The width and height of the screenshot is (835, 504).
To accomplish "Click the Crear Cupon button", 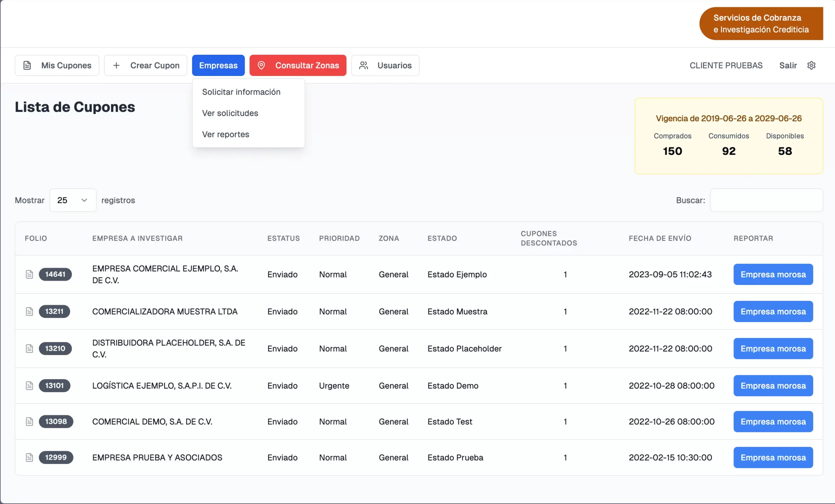I will (x=145, y=66).
